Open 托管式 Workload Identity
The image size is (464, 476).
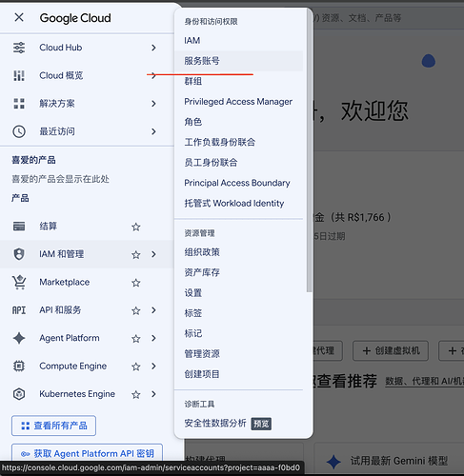click(238, 203)
